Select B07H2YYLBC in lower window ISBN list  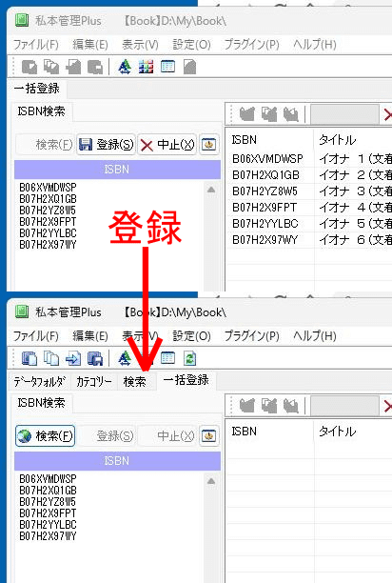48,525
